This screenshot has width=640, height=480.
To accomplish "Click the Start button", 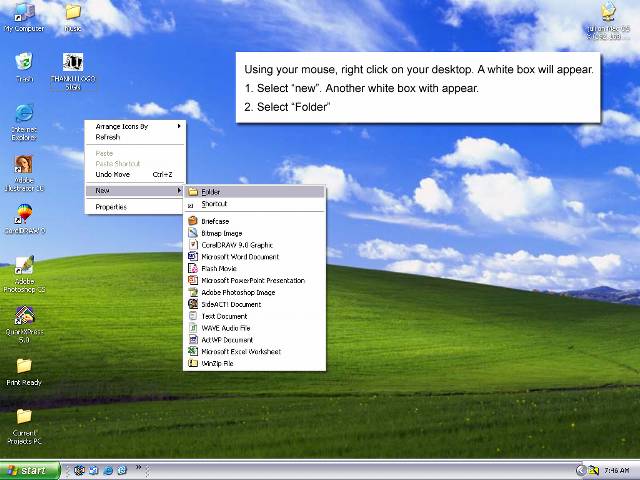I will click(x=29, y=471).
